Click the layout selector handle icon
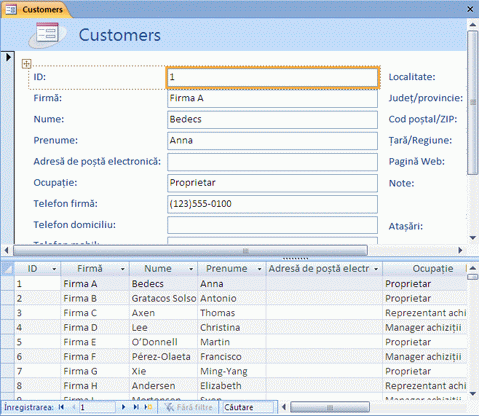Image resolution: width=479 pixels, height=416 pixels. tap(26, 63)
